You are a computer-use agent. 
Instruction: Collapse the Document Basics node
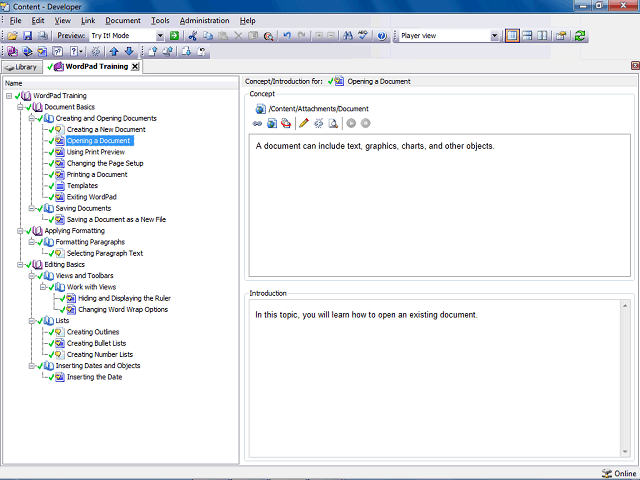tap(20, 107)
